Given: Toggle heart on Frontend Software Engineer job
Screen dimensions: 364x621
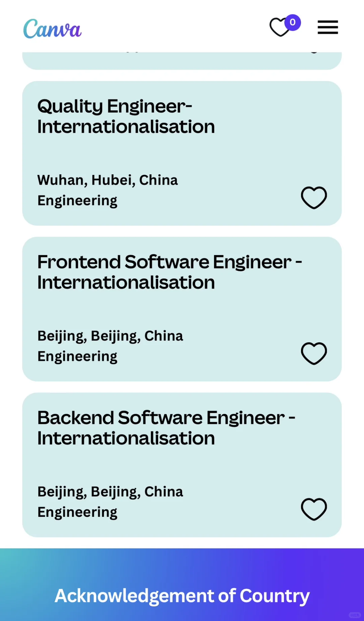Looking at the screenshot, I should [314, 353].
